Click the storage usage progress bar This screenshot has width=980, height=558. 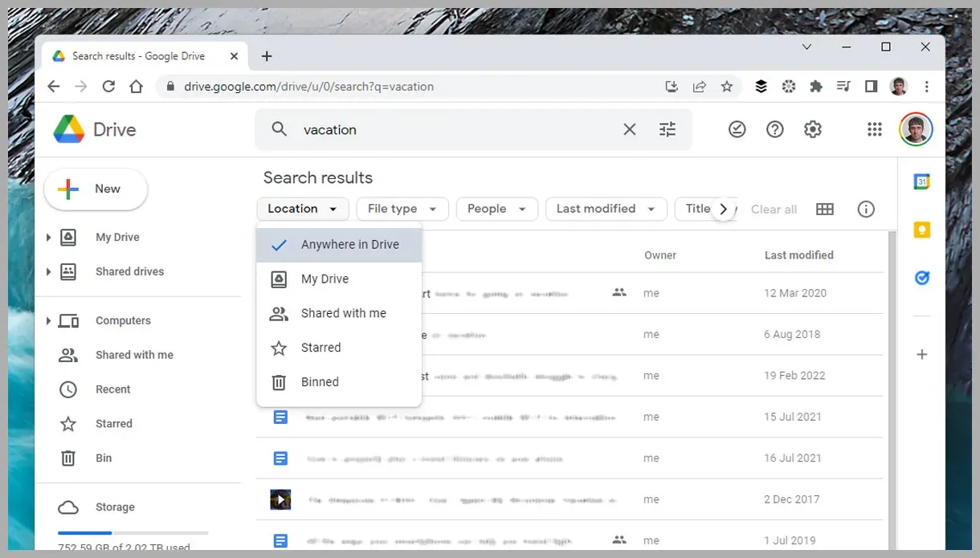coord(133,533)
